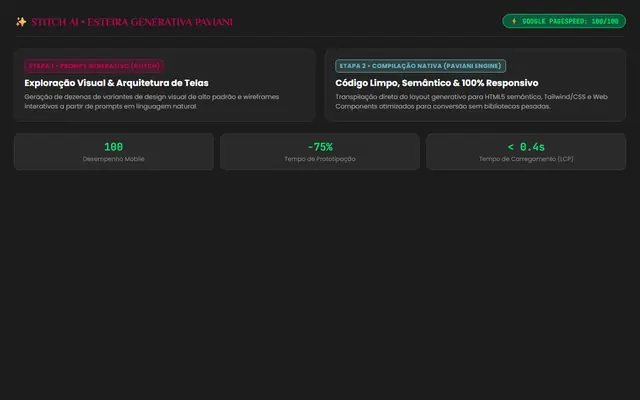Click the heading Código Limpo, Semântico & 100% Responsivo
Viewport: 640px width, 400px height.
click(x=437, y=83)
